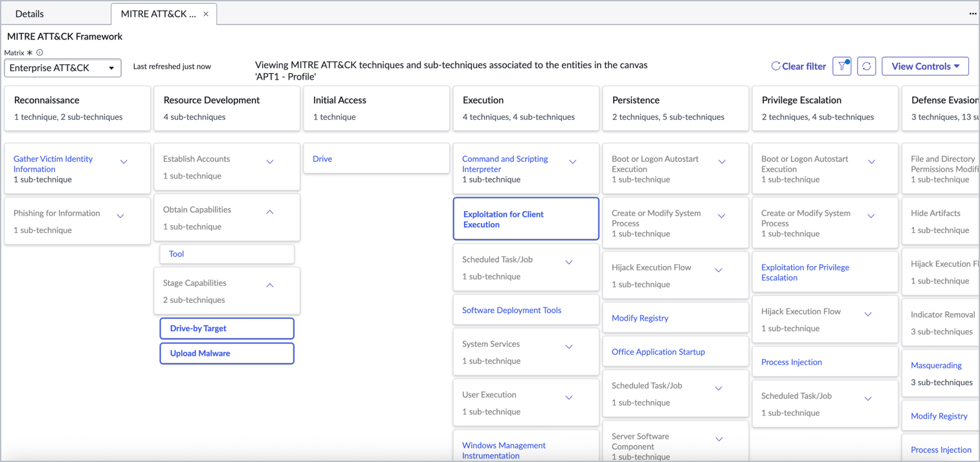The height and width of the screenshot is (462, 980).
Task: Open Gather Victim Identity Information link
Action: tap(53, 164)
